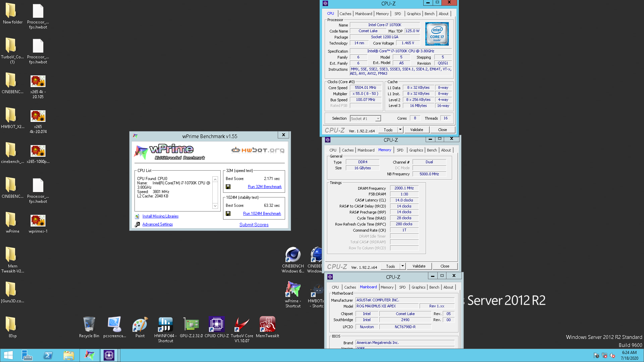644x362 pixels.
Task: Click the up arrow of the CPU List scrollbar
Action: tap(215, 179)
